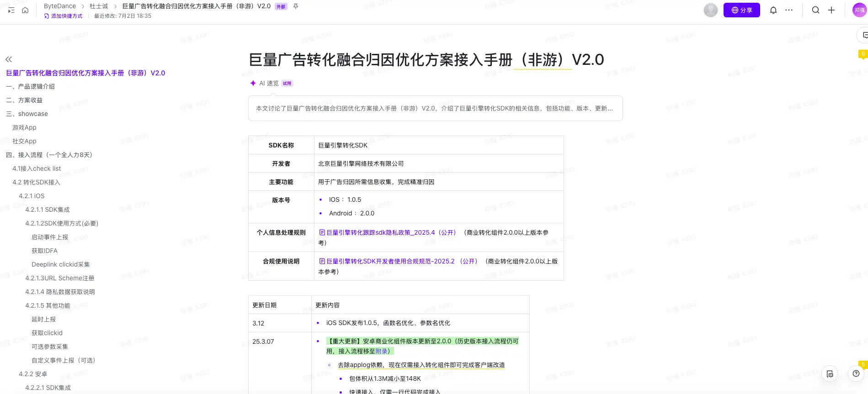
Task: Open the search magnifier icon
Action: point(815,10)
